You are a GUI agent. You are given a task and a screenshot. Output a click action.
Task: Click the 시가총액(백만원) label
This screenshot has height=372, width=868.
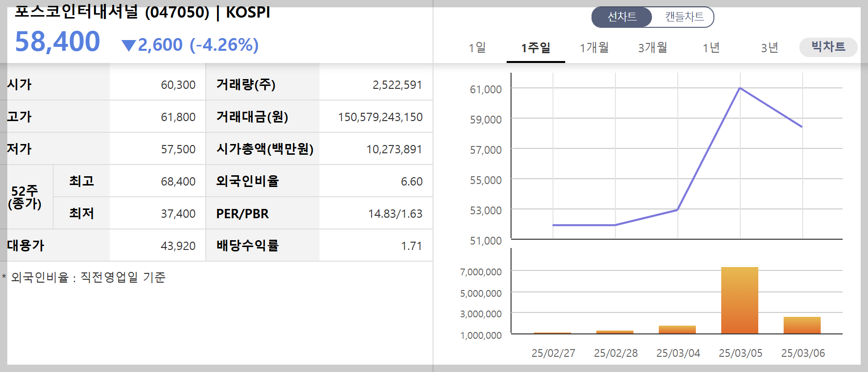click(x=265, y=149)
